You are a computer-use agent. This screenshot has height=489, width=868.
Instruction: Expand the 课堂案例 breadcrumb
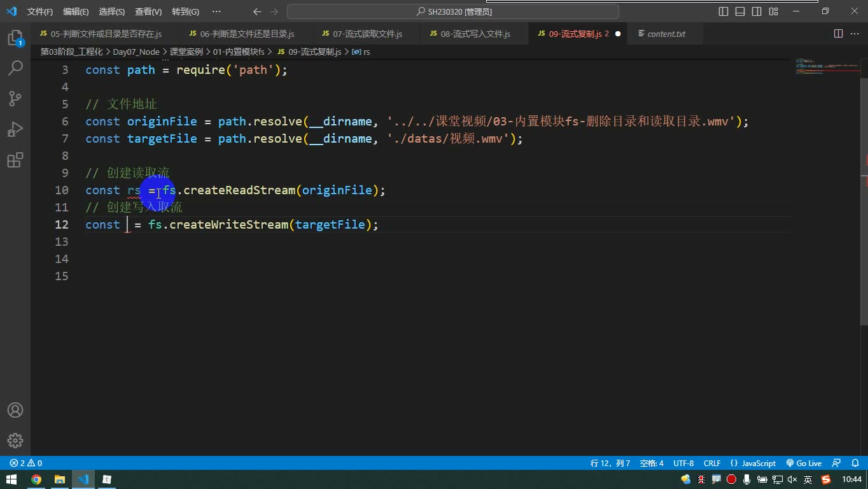186,52
